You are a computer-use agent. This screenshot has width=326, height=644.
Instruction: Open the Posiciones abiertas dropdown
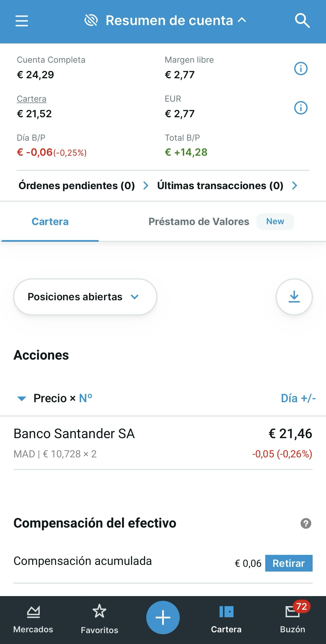(85, 297)
